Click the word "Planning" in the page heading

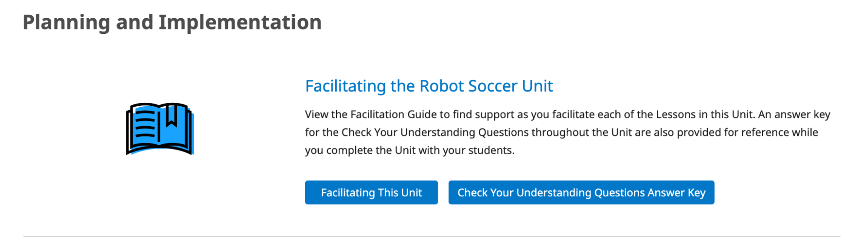(x=66, y=23)
